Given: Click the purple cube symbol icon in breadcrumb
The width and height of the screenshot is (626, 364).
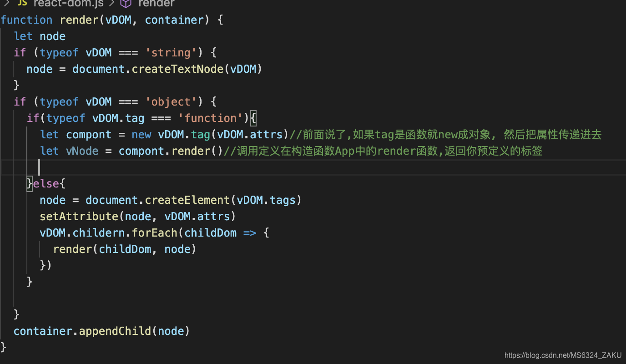Looking at the screenshot, I should [126, 4].
